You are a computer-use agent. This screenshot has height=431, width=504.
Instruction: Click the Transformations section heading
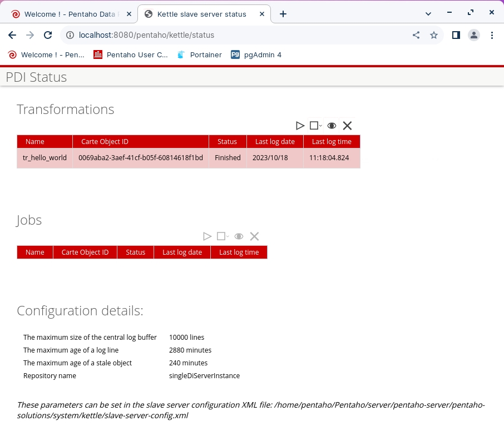pos(66,109)
